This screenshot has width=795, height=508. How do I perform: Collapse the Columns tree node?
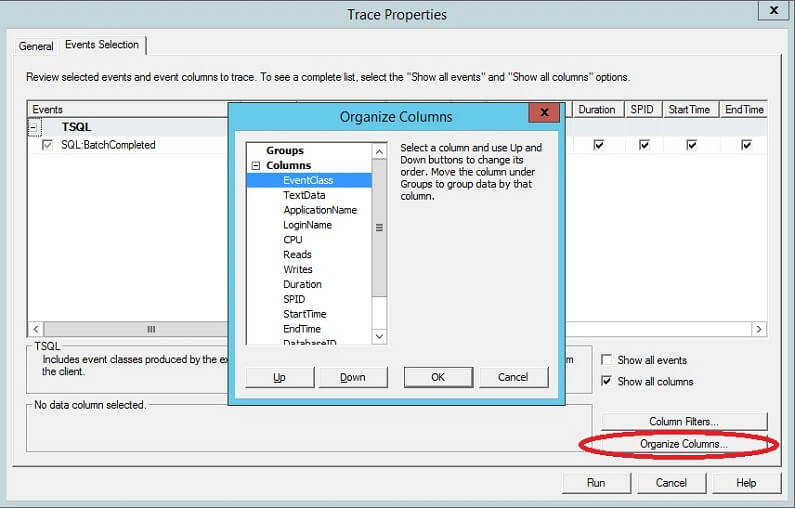pos(256,166)
